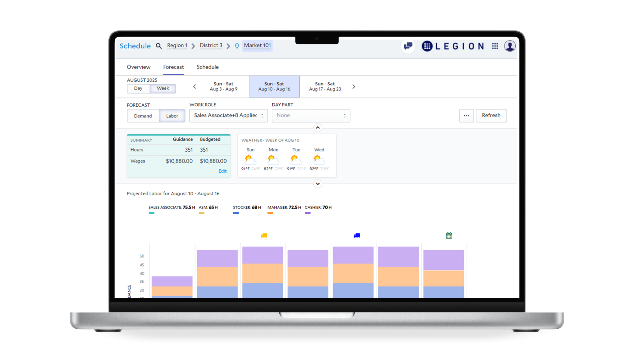Click the green calendar event icon
Screen dimensions: 634x364
[449, 235]
